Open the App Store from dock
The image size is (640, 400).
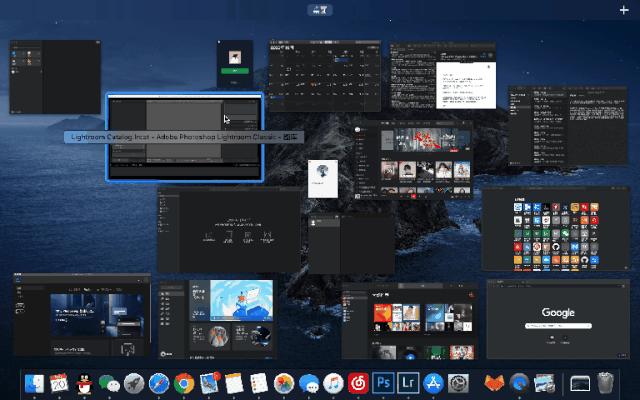(433, 383)
